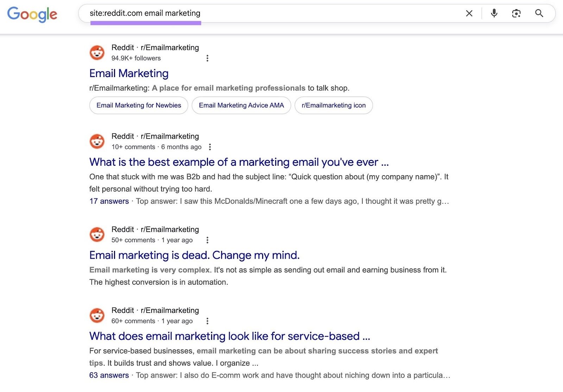Click the Google logo to return home
The image size is (563, 392).
pyautogui.click(x=32, y=14)
